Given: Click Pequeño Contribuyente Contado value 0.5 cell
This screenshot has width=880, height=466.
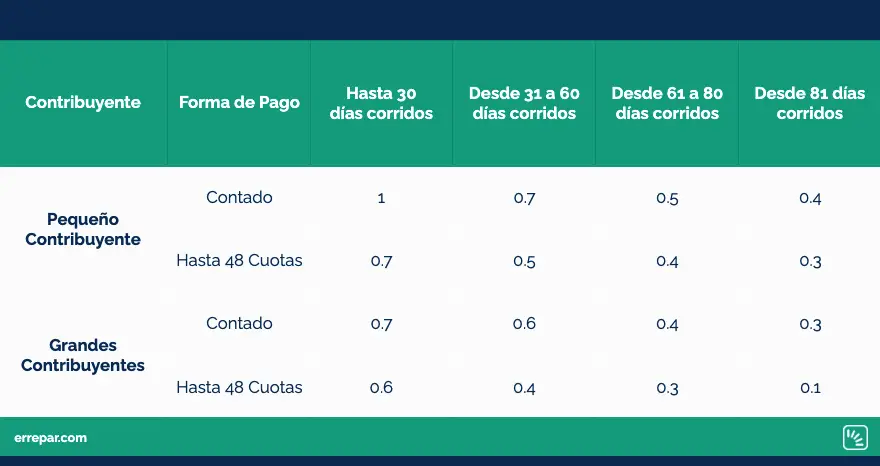Looking at the screenshot, I should click(x=667, y=198).
